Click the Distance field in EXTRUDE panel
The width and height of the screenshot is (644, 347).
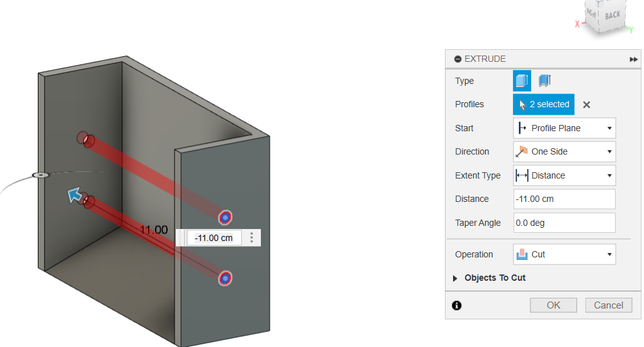(564, 199)
